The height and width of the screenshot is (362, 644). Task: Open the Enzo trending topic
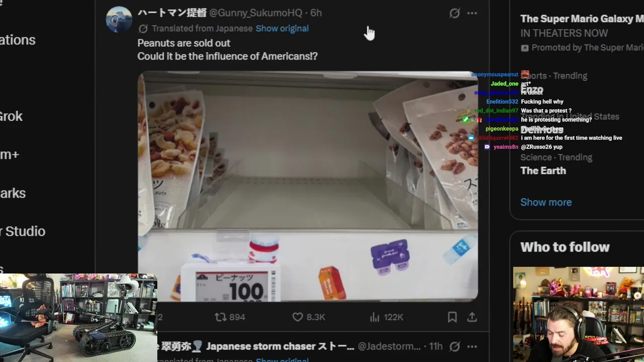[532, 89]
